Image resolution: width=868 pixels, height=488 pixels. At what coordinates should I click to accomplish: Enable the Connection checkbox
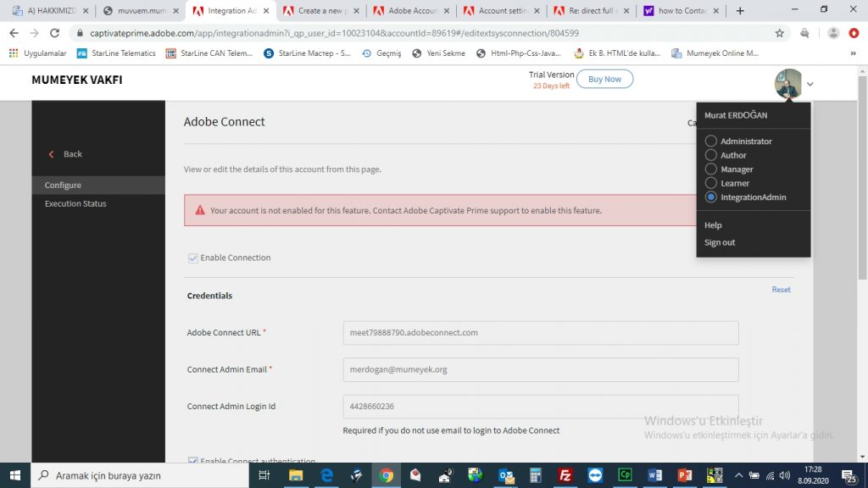[192, 258]
